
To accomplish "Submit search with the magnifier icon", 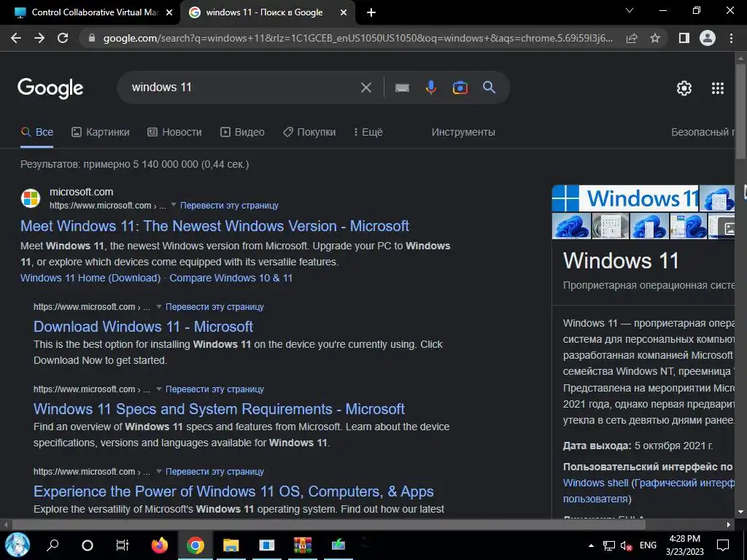I will tap(489, 87).
